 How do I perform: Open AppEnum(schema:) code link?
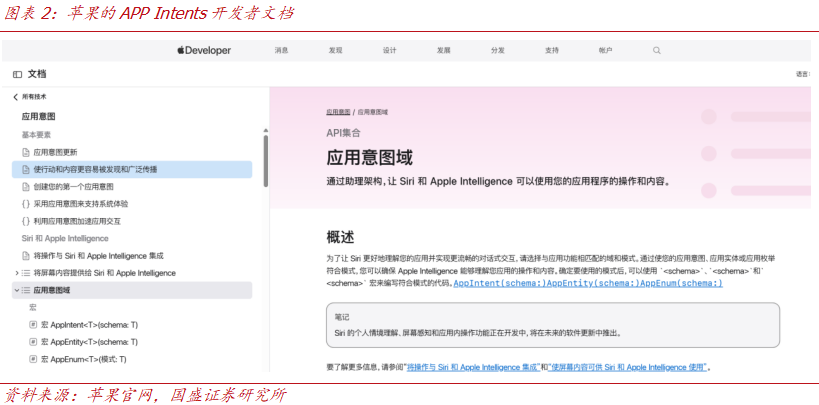(x=682, y=283)
